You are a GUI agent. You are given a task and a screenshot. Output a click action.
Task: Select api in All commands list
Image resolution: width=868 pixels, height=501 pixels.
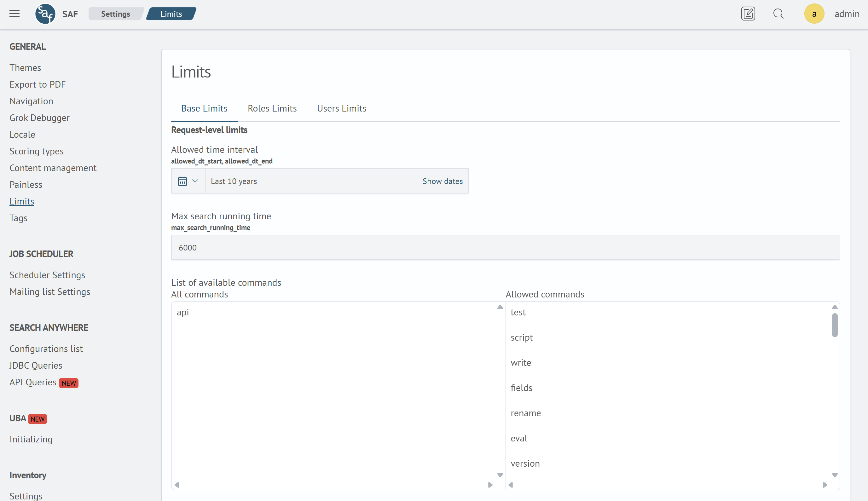point(183,312)
